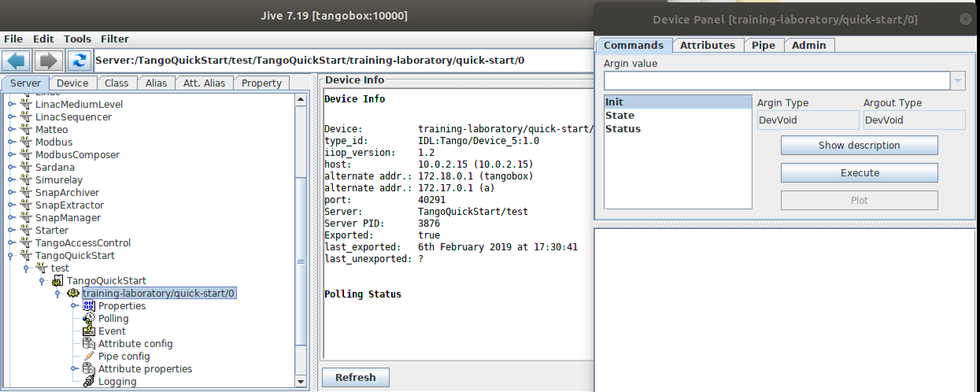Select the State command in the list

tap(678, 115)
